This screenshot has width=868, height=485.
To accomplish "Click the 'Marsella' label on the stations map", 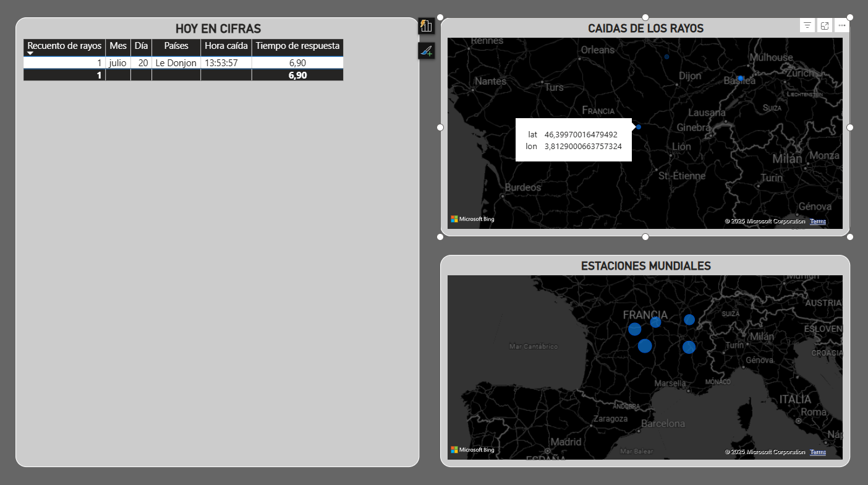I will tap(670, 383).
